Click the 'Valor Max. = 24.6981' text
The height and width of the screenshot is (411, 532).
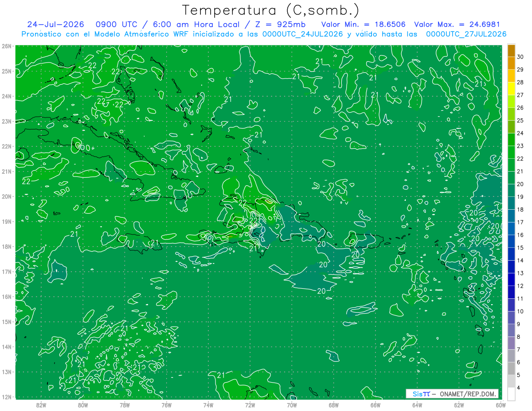pyautogui.click(x=457, y=24)
